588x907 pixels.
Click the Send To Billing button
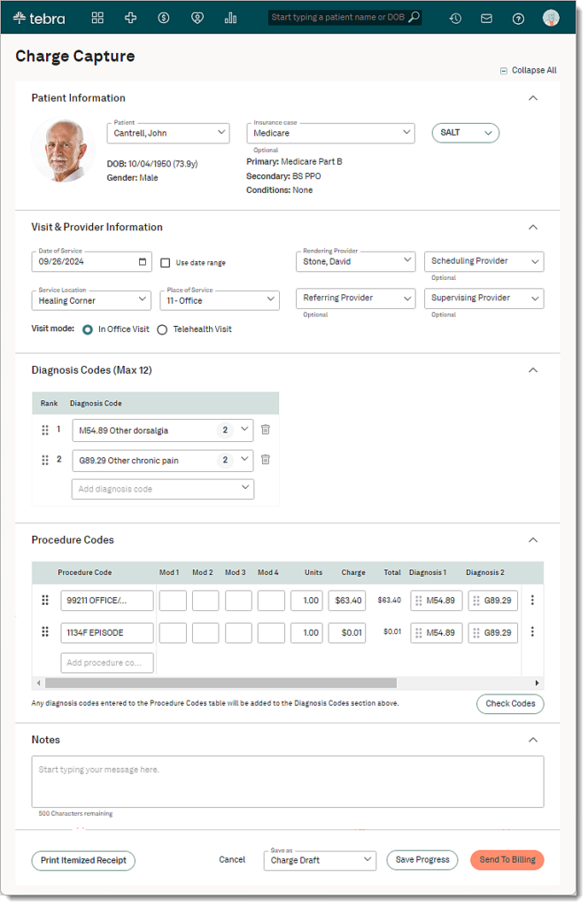click(x=507, y=859)
